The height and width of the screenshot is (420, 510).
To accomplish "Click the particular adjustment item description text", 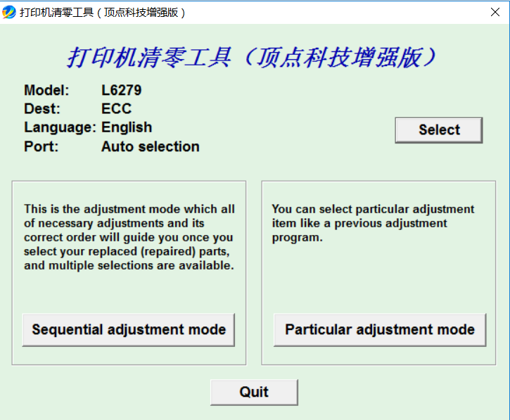I will [373, 223].
